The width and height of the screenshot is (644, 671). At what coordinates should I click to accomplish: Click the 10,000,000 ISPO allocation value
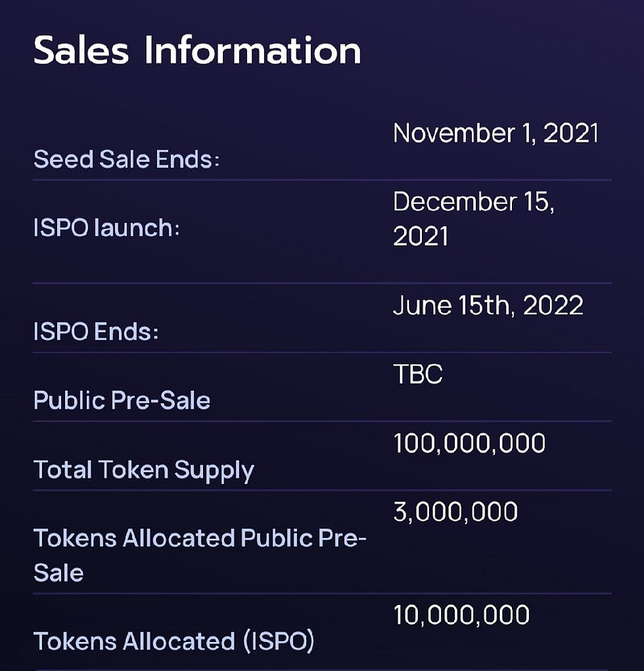coord(461,615)
